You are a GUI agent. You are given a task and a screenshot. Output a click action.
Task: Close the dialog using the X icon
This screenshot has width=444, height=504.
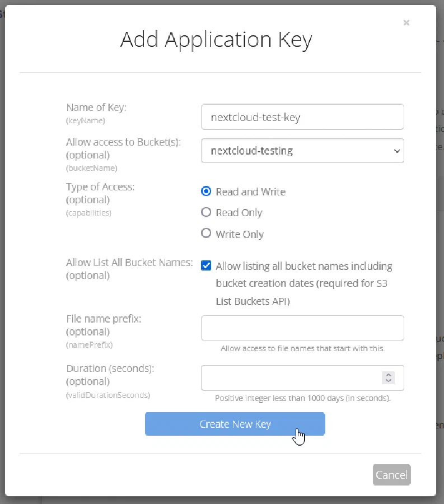coord(406,23)
